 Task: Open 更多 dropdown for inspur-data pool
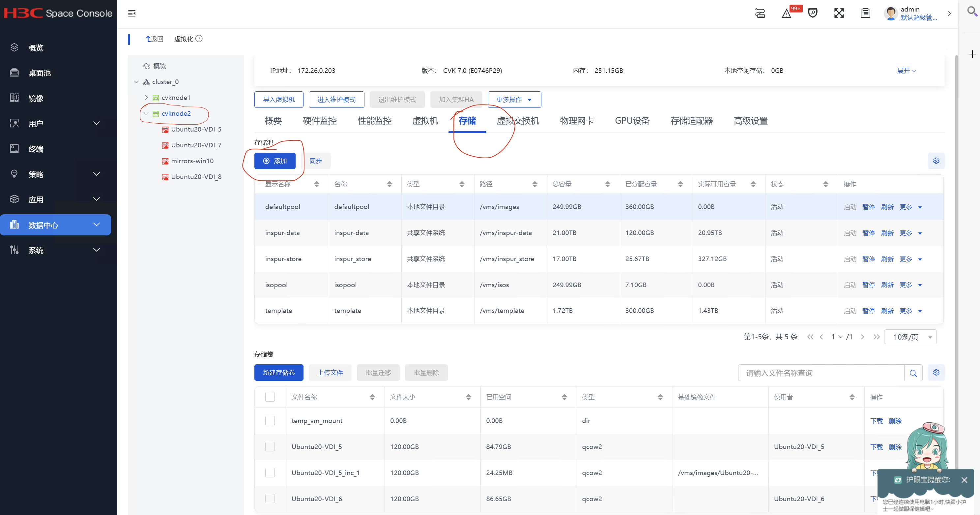[x=910, y=233]
